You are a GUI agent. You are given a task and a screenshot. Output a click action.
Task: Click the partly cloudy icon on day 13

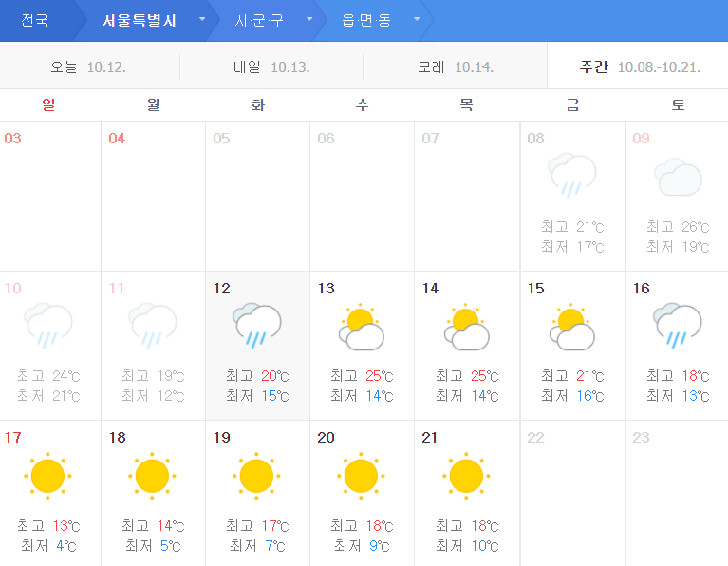point(362,327)
